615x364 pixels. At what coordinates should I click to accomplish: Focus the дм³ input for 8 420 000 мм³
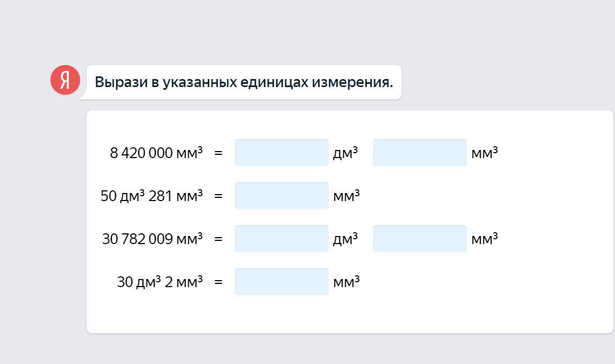tap(281, 153)
